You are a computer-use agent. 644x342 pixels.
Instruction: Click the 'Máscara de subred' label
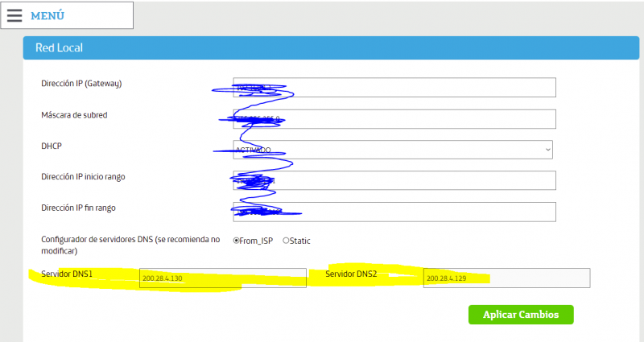coord(74,115)
